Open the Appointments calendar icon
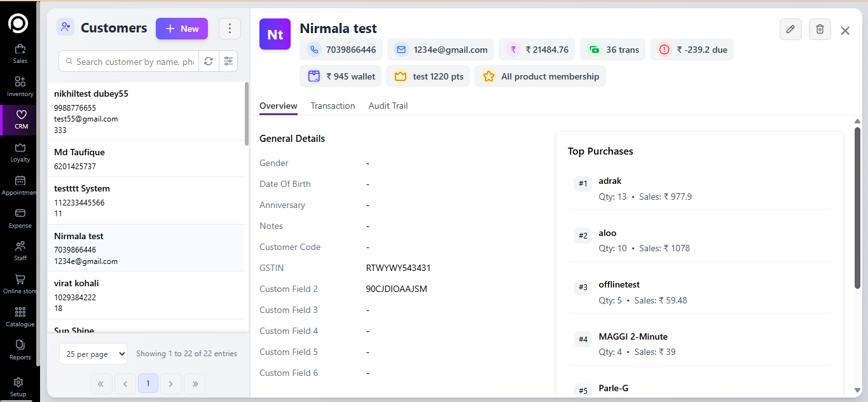This screenshot has height=402, width=868. click(20, 185)
